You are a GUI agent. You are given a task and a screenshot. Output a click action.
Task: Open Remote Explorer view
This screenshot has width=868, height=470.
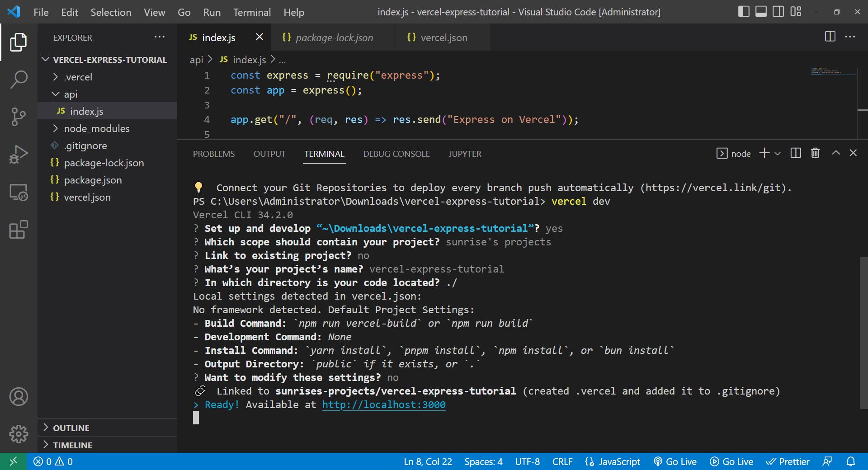(19, 192)
